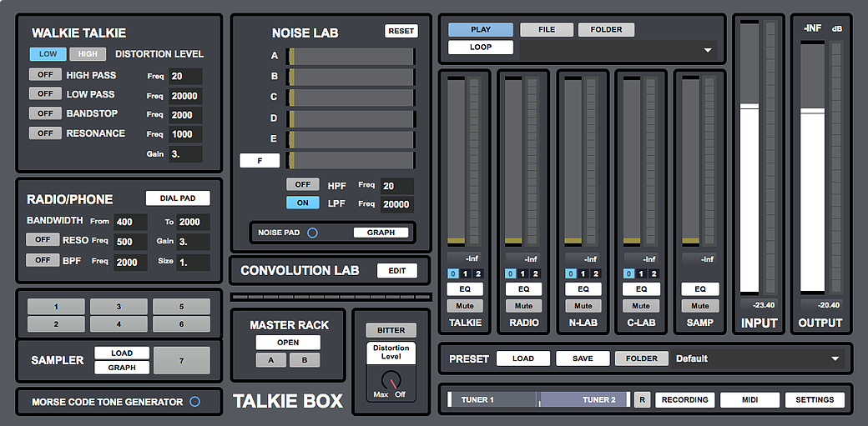The height and width of the screenshot is (426, 868).
Task: Open the SETTINGS tab
Action: [815, 400]
